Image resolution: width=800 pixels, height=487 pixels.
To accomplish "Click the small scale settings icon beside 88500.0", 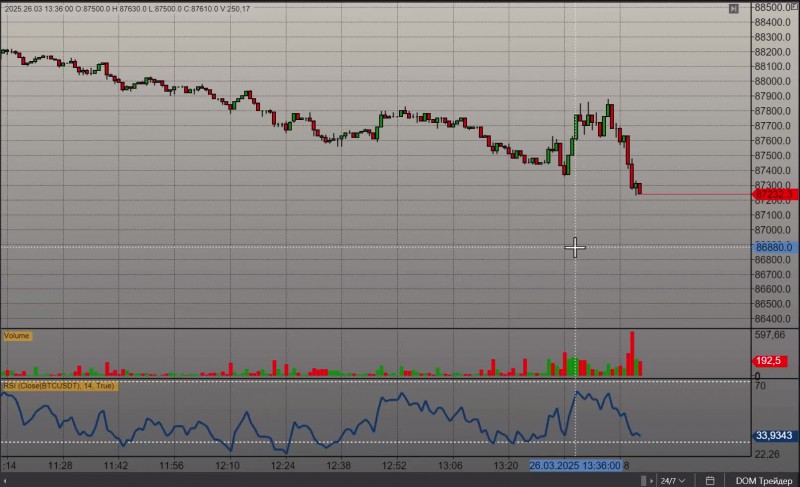I will click(794, 7).
